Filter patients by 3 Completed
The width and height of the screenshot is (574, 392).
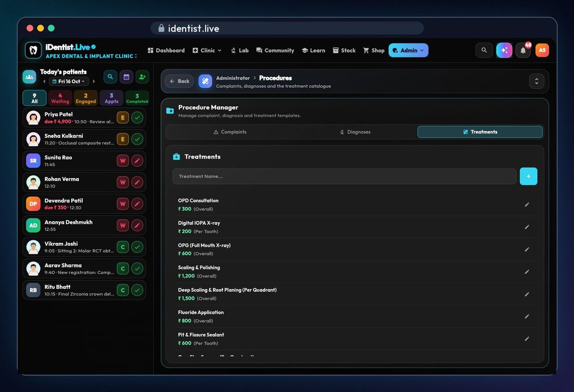coord(137,98)
